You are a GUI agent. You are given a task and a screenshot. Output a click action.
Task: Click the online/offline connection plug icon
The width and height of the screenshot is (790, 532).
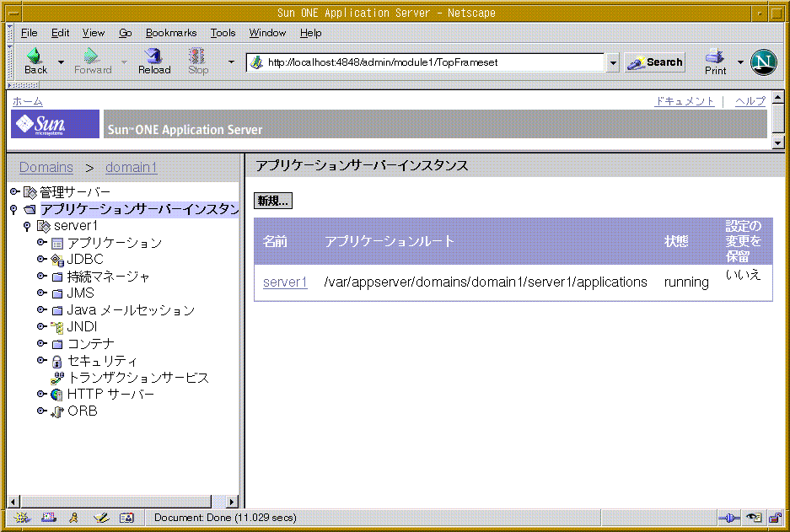(729, 518)
